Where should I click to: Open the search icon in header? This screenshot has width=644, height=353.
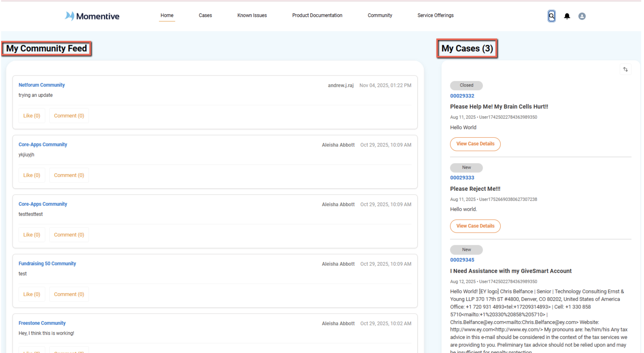pos(551,16)
